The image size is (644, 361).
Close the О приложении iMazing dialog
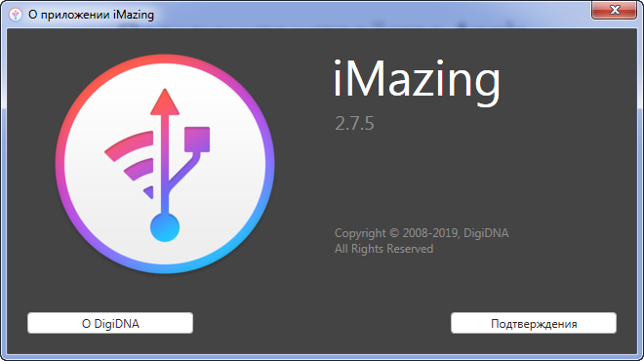click(x=614, y=10)
